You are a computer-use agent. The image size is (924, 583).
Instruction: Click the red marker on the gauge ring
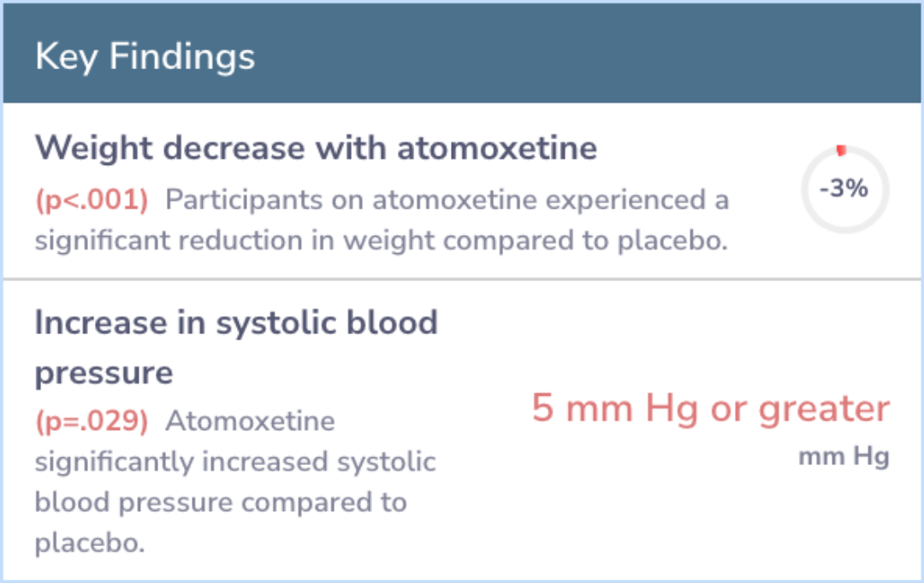coord(841,150)
